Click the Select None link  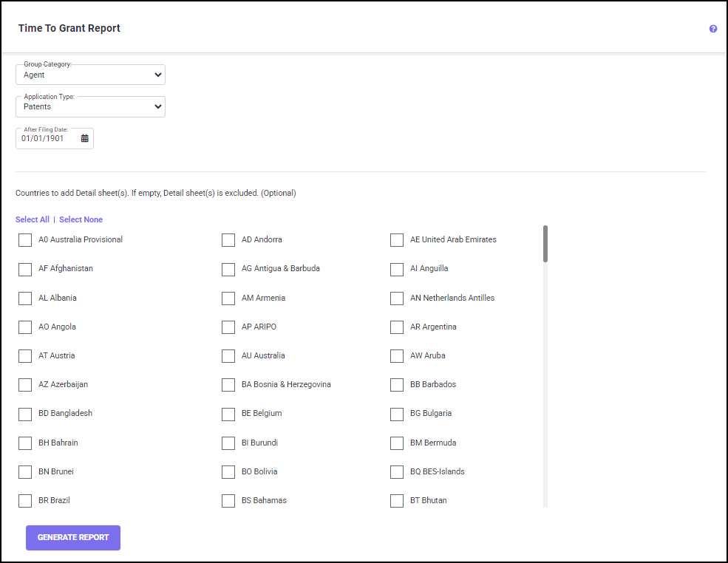(81, 219)
